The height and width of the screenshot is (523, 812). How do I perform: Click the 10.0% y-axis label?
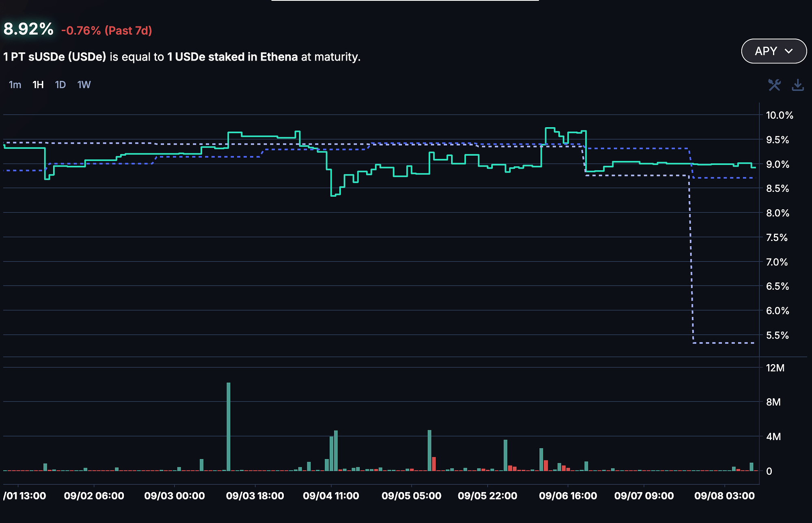779,115
